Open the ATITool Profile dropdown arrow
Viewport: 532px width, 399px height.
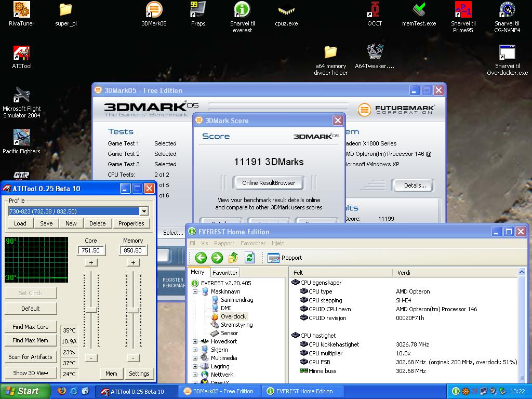click(x=144, y=211)
